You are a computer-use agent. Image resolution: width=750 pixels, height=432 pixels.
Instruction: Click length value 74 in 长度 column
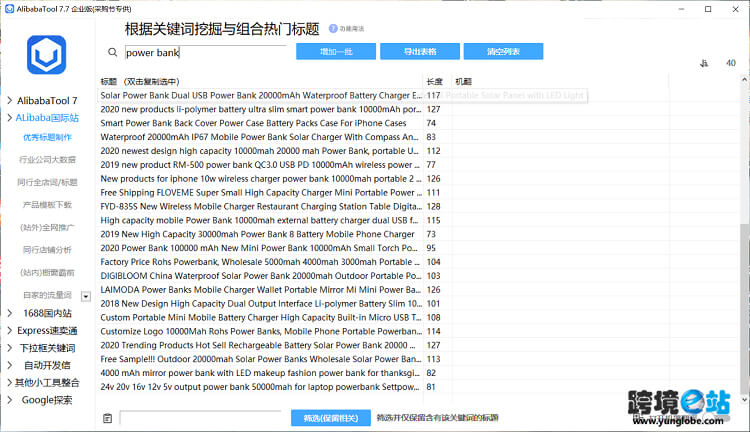coord(431,123)
